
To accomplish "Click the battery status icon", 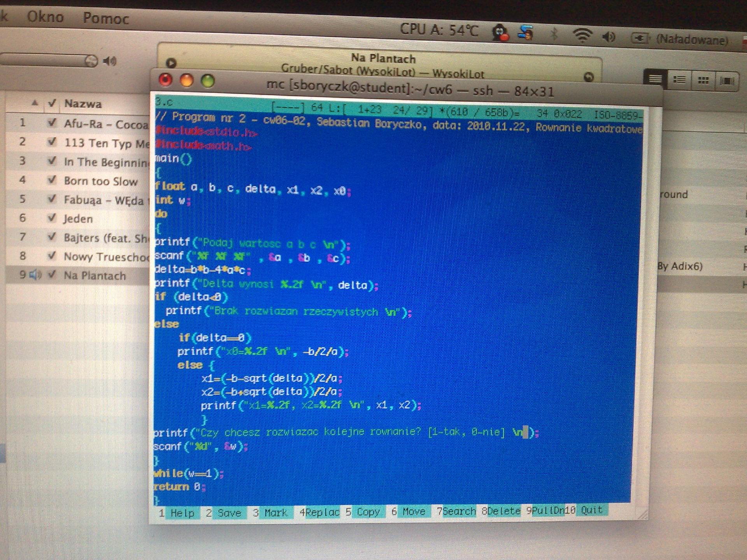I will tap(641, 38).
